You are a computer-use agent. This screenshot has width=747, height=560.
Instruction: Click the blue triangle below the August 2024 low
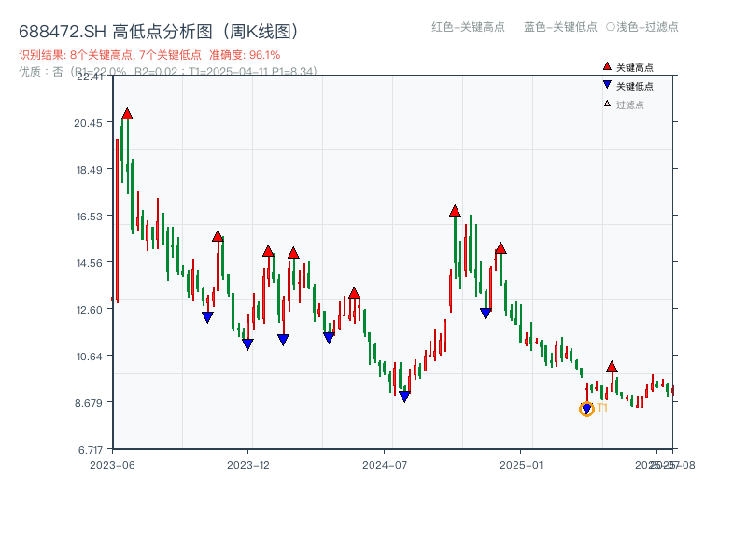click(x=402, y=396)
